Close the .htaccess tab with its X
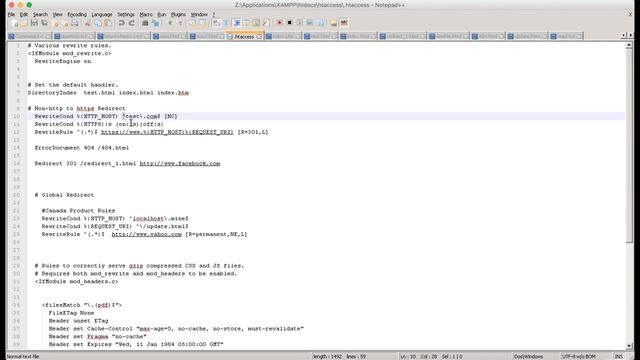Viewport: 640px width, 360px height. point(259,36)
